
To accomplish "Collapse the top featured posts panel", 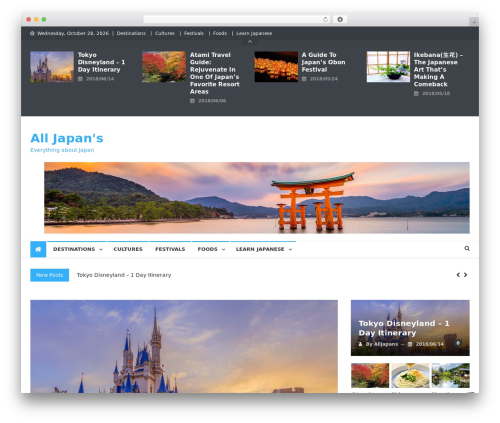I will tap(250, 42).
